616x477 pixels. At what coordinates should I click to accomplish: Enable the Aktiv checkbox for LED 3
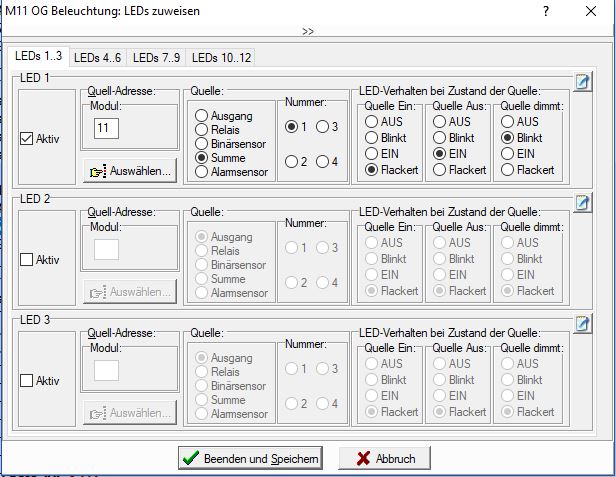click(x=27, y=381)
